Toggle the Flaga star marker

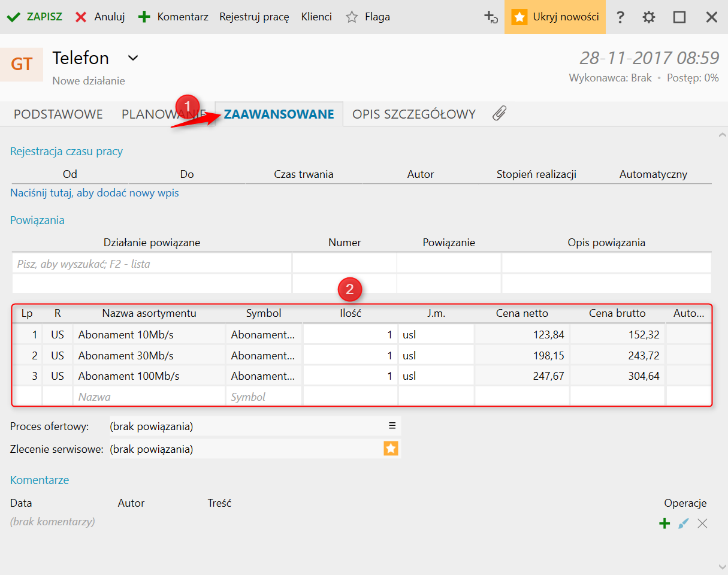[352, 17]
